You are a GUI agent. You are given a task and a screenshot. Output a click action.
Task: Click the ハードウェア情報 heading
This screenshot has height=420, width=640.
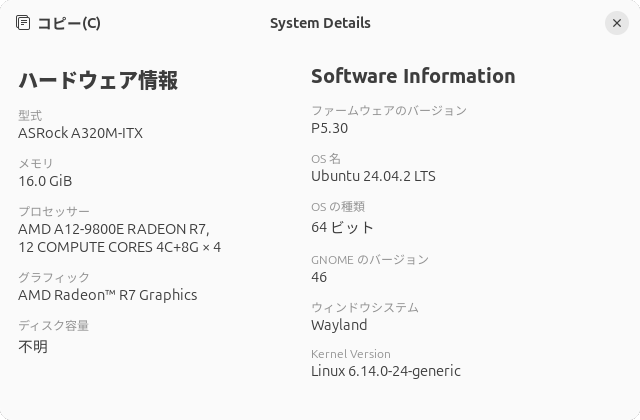coord(99,81)
